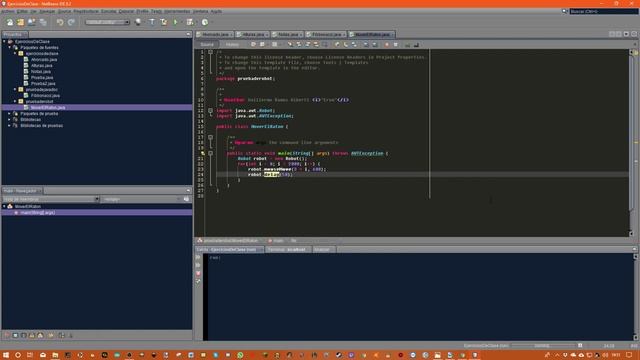Toggle the editor start macro recording icon
The image size is (640, 360).
pyautogui.click(x=387, y=44)
